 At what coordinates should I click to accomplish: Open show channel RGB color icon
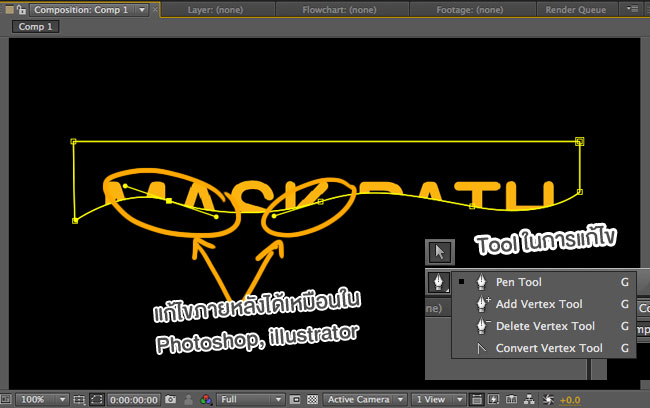coord(206,400)
